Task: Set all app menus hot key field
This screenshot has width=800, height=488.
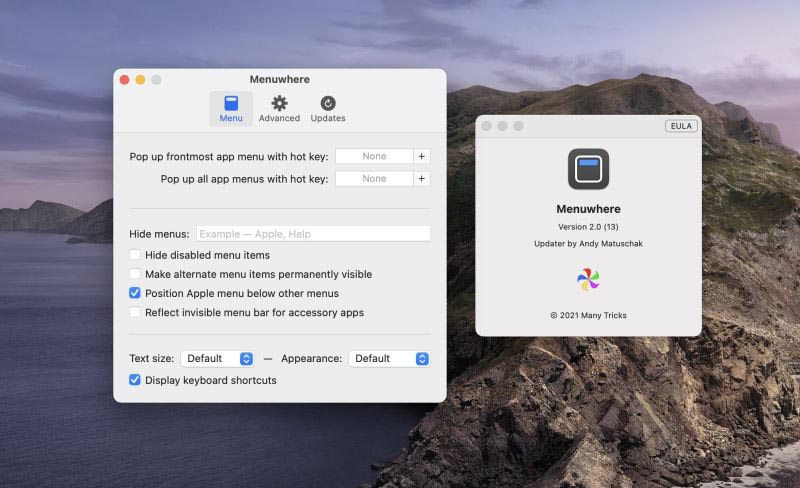Action: tap(374, 179)
